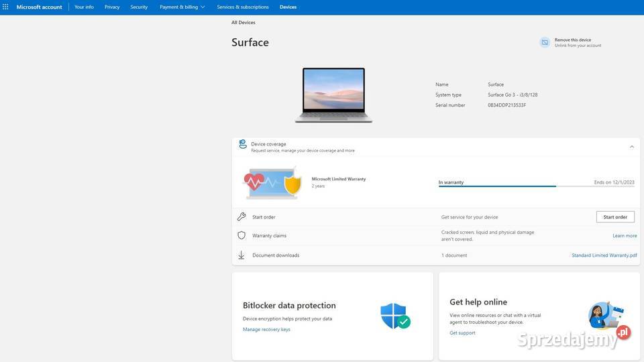Screen dimensions: 644x362
Task: Open the Privacy tab
Action: tap(112, 7)
